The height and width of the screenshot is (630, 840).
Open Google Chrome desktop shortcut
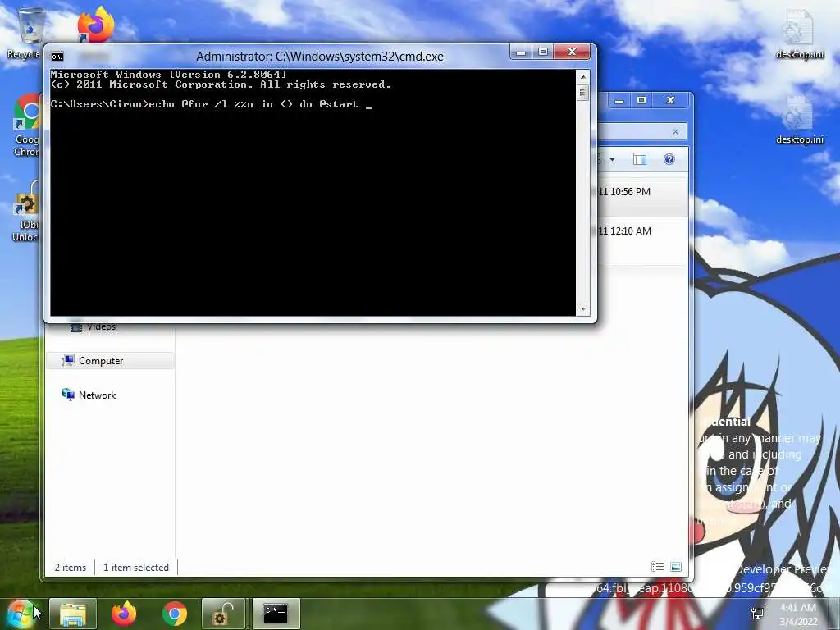coord(27,125)
